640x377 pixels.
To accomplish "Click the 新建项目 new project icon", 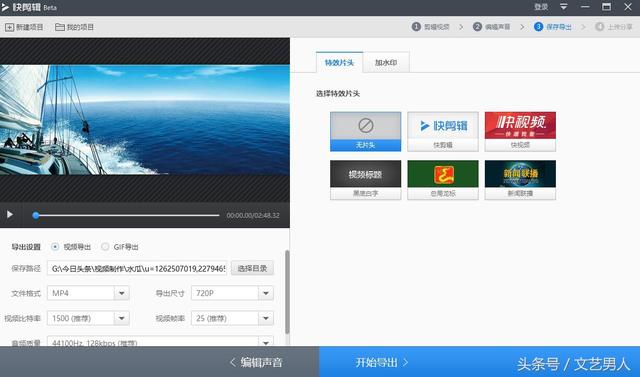I will click(x=9, y=27).
